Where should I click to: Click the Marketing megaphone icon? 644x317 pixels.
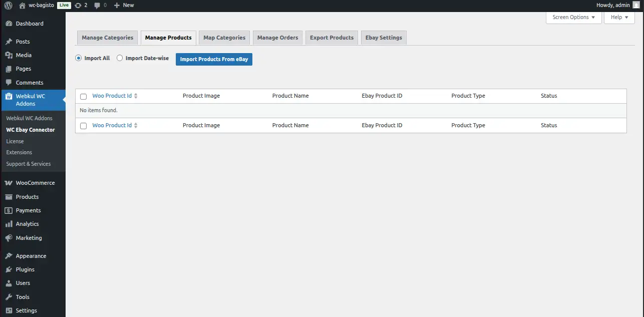coord(9,238)
